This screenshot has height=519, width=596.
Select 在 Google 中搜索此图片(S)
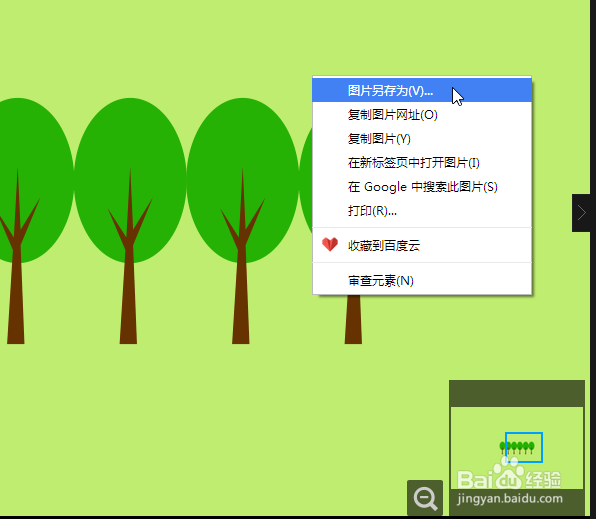422,186
